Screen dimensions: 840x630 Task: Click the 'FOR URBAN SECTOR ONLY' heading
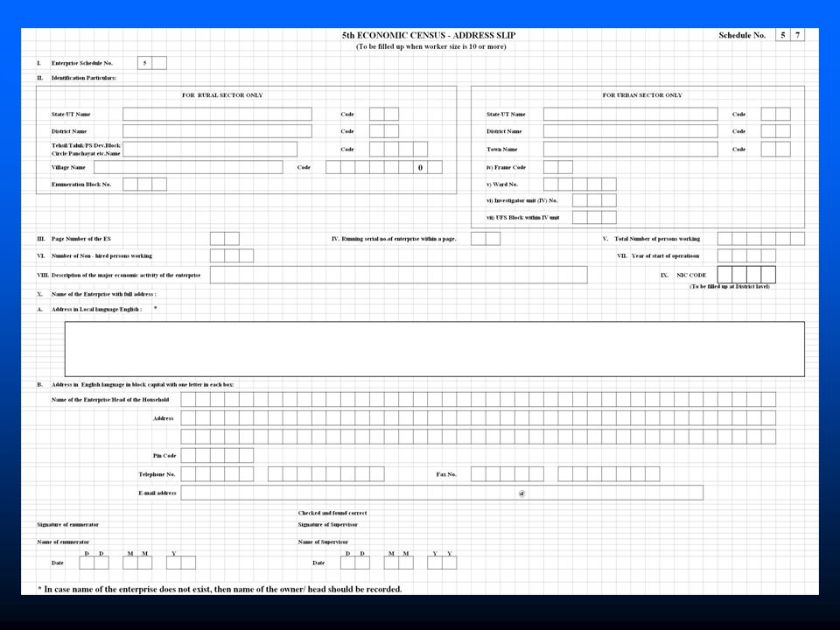pyautogui.click(x=642, y=94)
